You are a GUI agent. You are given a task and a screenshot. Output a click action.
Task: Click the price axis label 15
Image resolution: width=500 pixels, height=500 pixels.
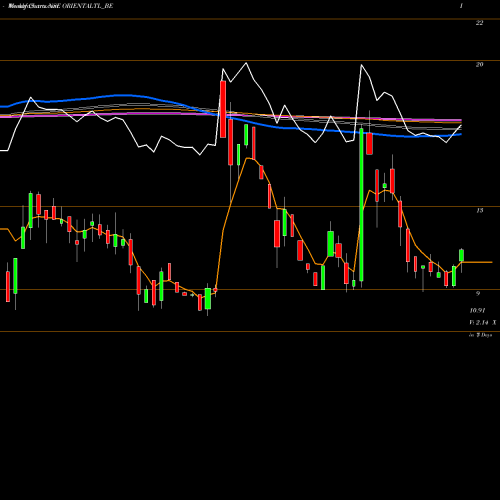coord(479,210)
